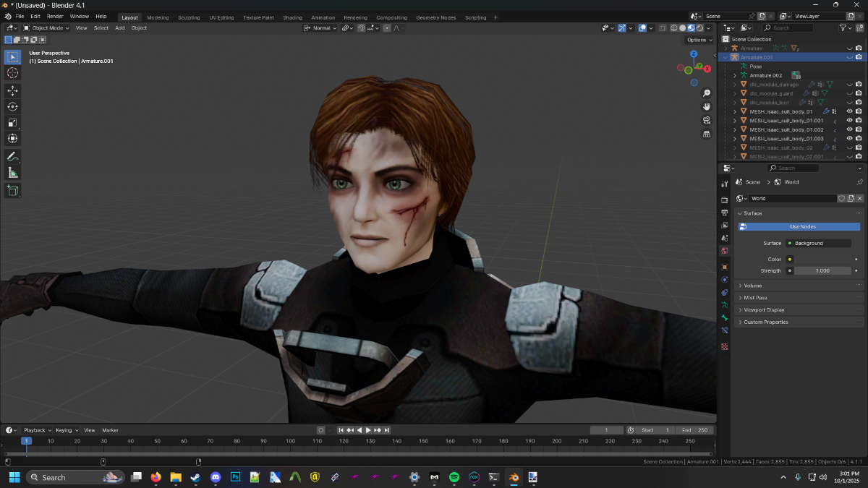Adjust the background Strength slider

pyautogui.click(x=822, y=271)
